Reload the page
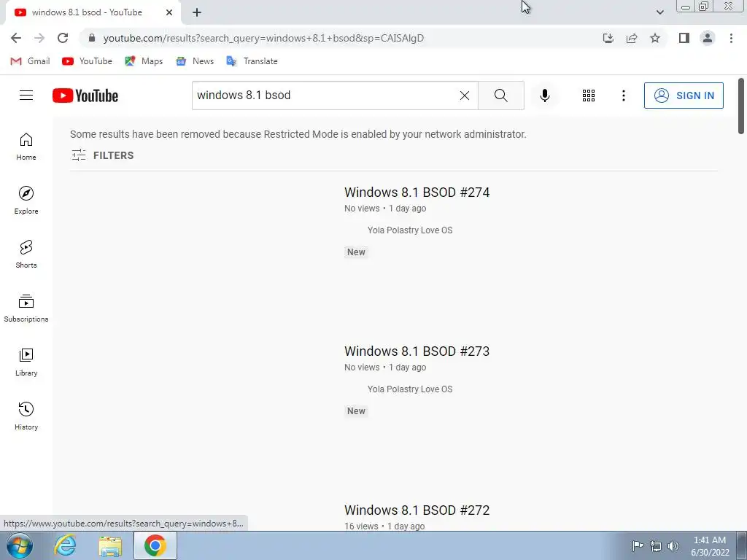The width and height of the screenshot is (747, 560). point(63,38)
